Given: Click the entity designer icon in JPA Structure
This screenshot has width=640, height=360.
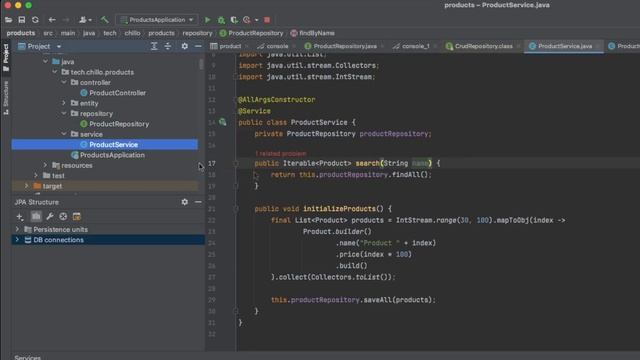Looking at the screenshot, I should [36, 216].
